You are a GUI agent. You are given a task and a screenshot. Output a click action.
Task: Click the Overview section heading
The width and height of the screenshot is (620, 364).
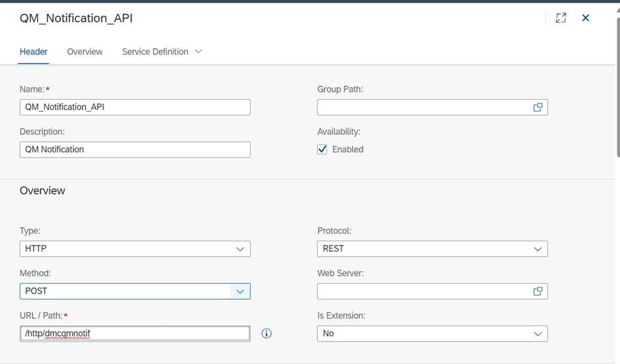point(42,191)
